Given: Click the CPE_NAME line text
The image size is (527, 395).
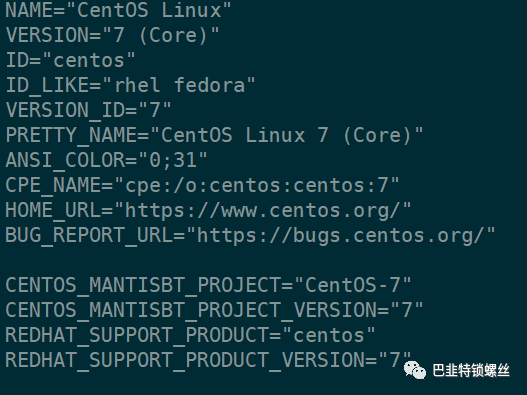Looking at the screenshot, I should tap(202, 186).
